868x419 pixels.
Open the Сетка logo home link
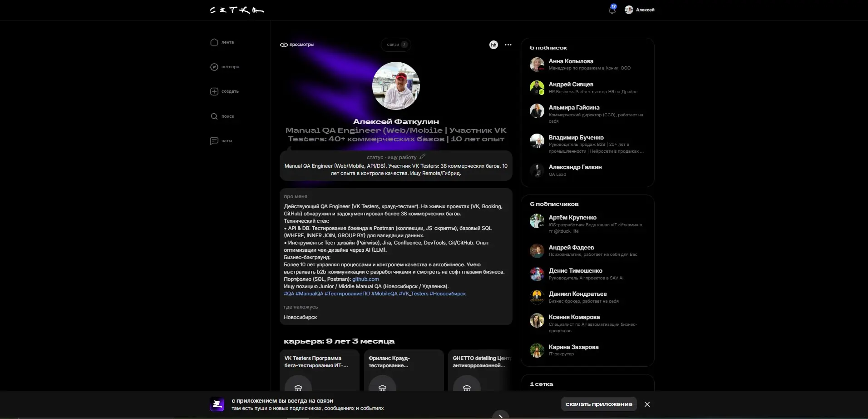(237, 10)
